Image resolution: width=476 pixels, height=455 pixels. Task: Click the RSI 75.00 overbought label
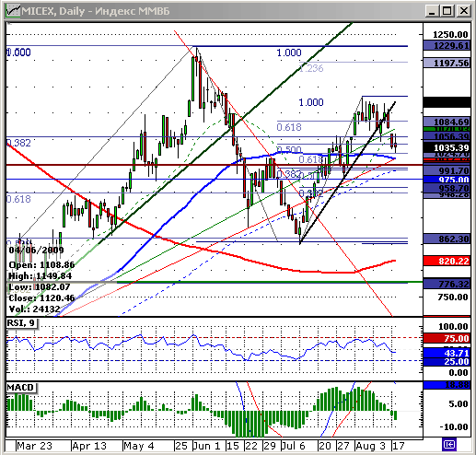click(x=447, y=338)
